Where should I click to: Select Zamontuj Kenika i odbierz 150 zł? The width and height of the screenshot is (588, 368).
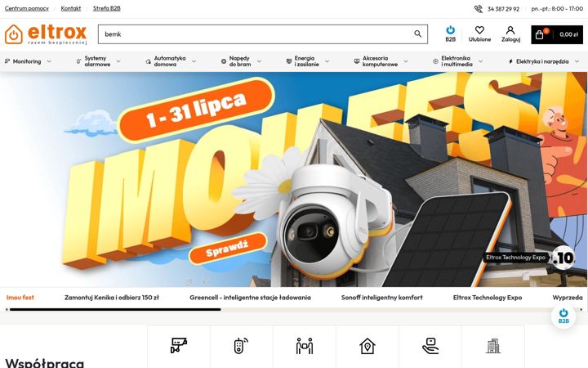[112, 298]
